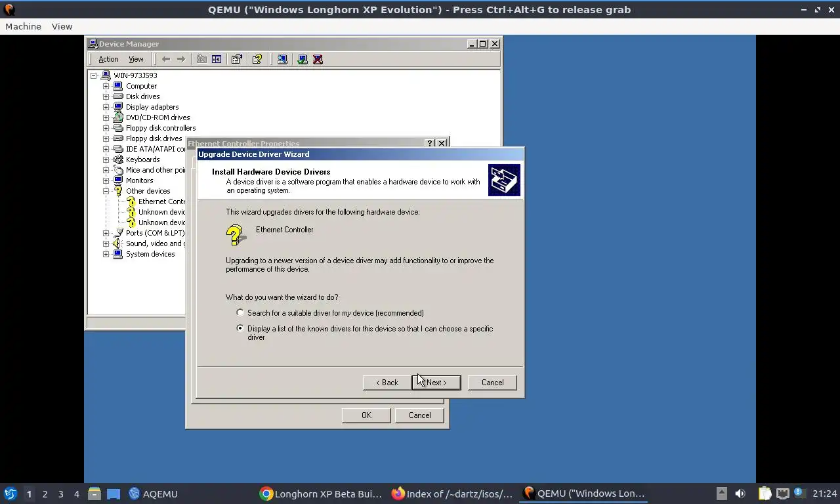The image size is (840, 504).
Task: Click Cancel in Ethernet Controller Properties dialog
Action: point(419,415)
